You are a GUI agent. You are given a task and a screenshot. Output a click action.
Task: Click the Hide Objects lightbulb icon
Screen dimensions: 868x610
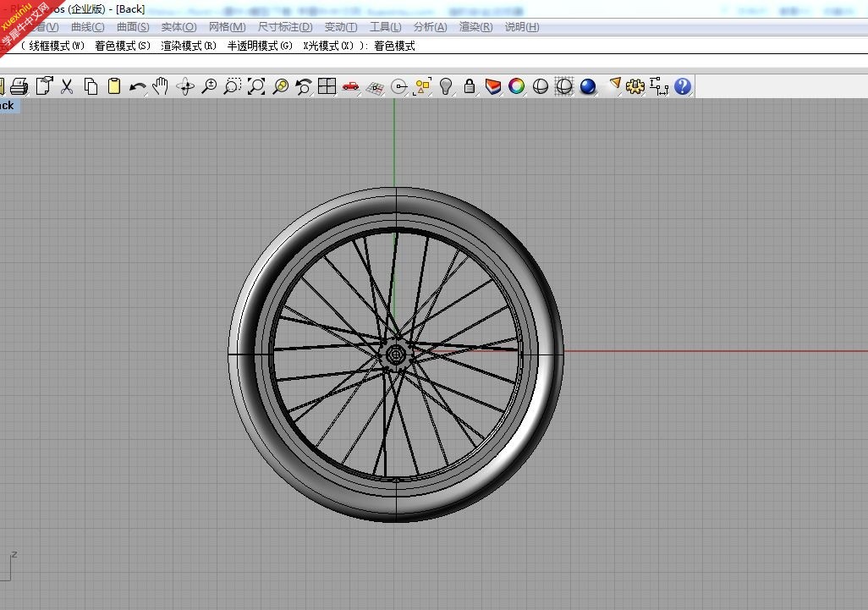446,86
